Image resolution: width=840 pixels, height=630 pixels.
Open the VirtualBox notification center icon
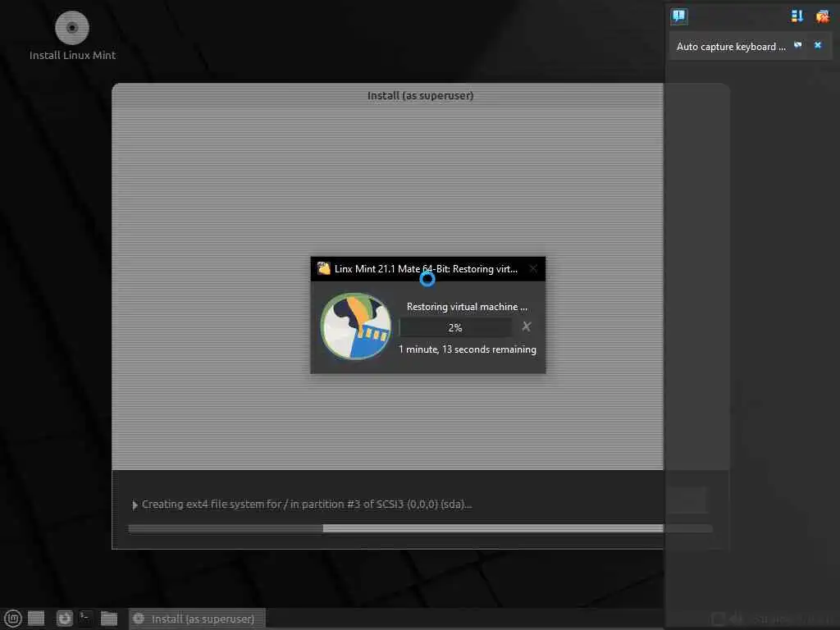[x=678, y=16]
